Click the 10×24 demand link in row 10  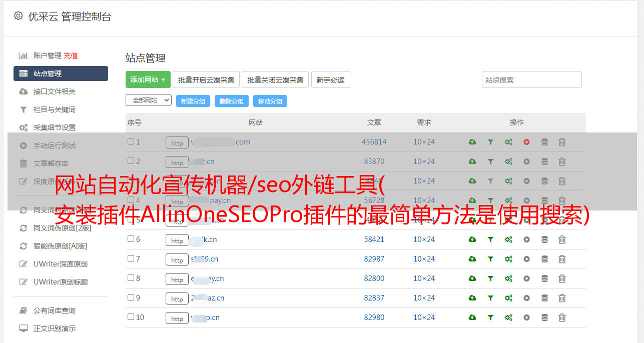coord(424,317)
